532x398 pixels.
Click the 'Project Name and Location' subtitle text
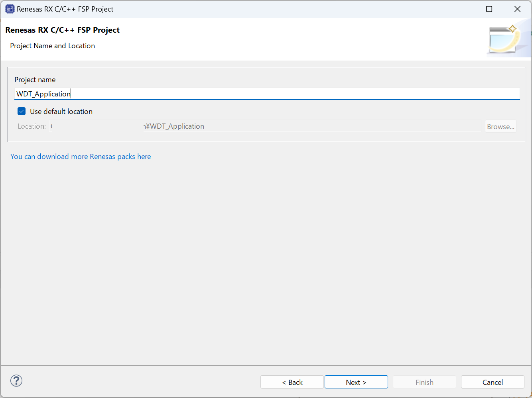[53, 46]
